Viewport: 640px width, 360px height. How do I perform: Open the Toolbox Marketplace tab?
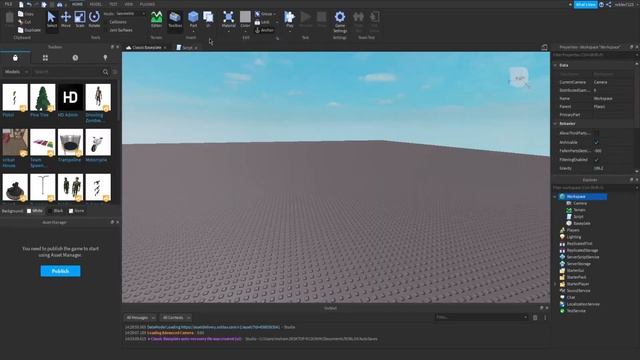tap(15, 58)
